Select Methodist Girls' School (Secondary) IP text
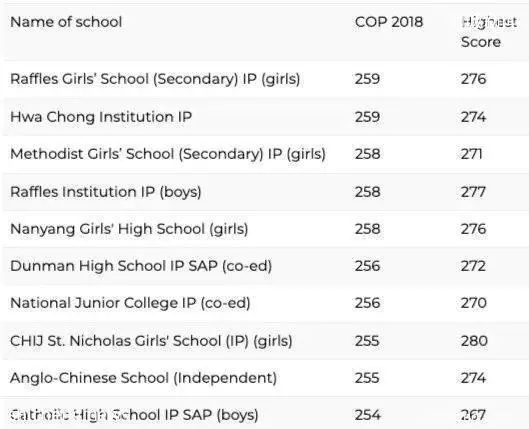This screenshot has height=429, width=529. 168,154
